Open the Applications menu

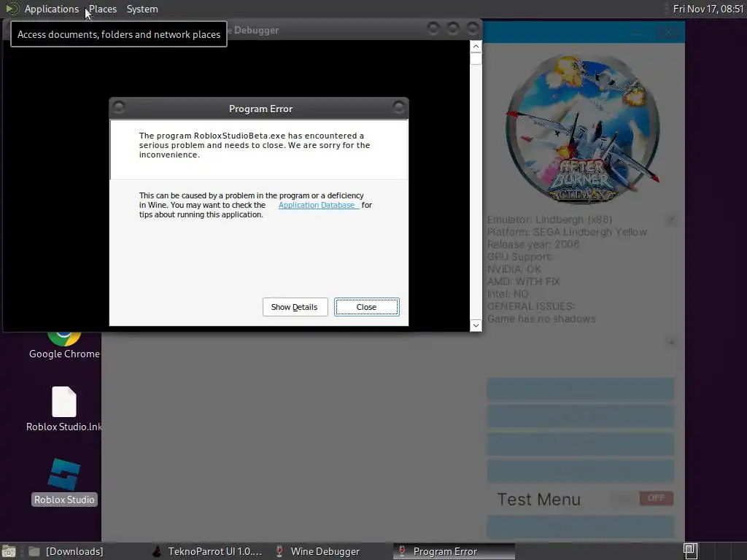click(x=52, y=9)
